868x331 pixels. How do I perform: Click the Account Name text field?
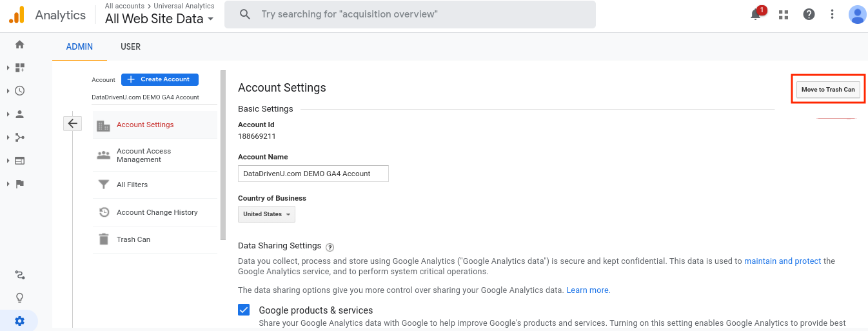tap(313, 174)
